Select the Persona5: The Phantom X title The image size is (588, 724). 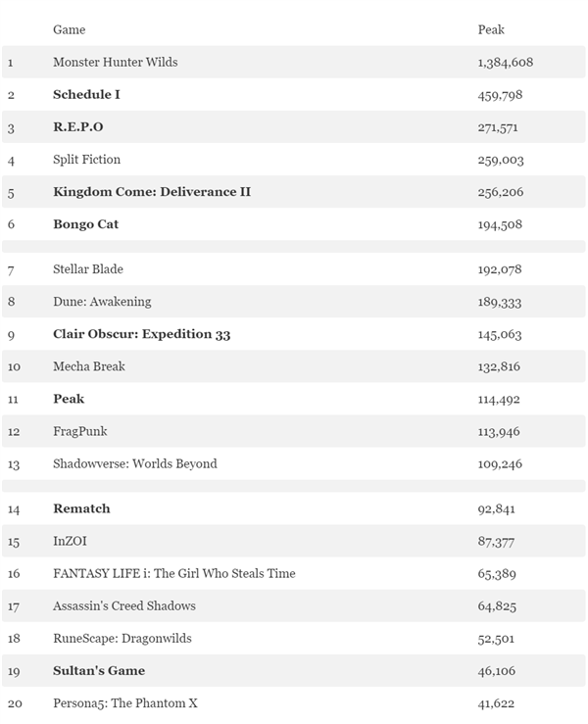click(126, 702)
